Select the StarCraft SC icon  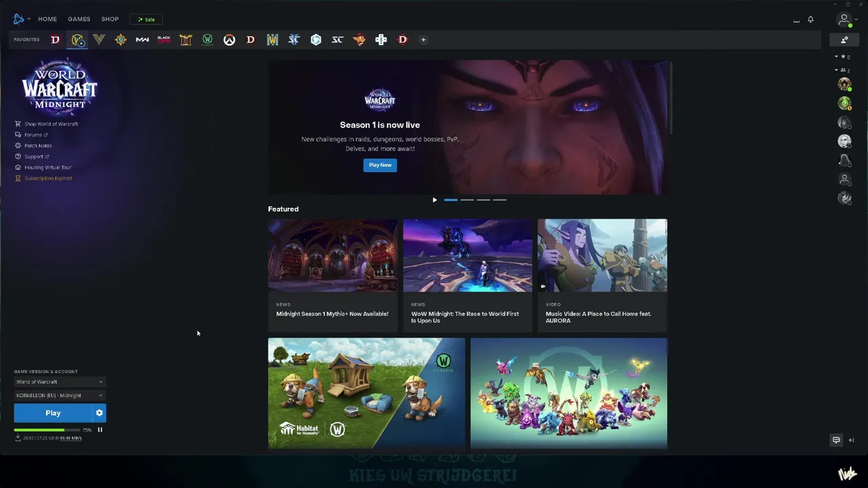[x=338, y=40]
